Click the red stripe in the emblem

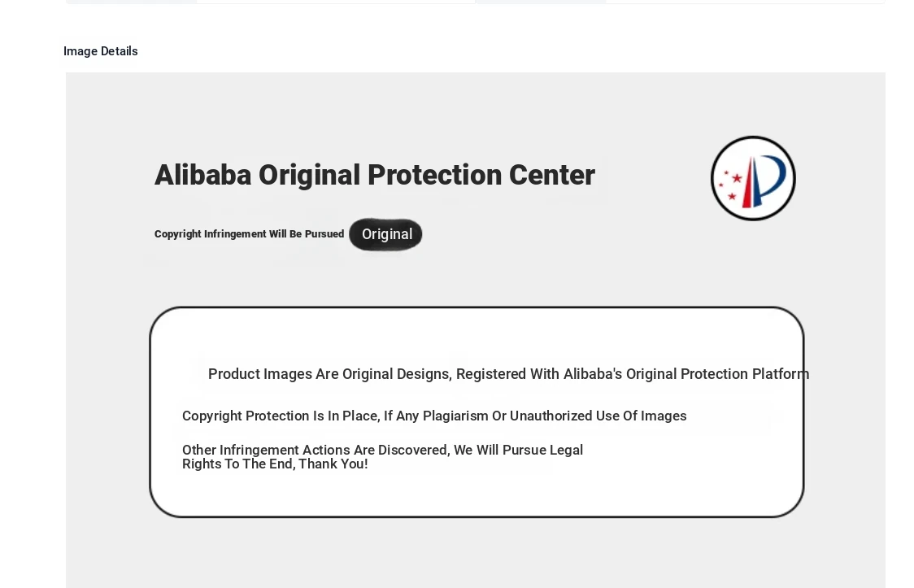tap(746, 183)
